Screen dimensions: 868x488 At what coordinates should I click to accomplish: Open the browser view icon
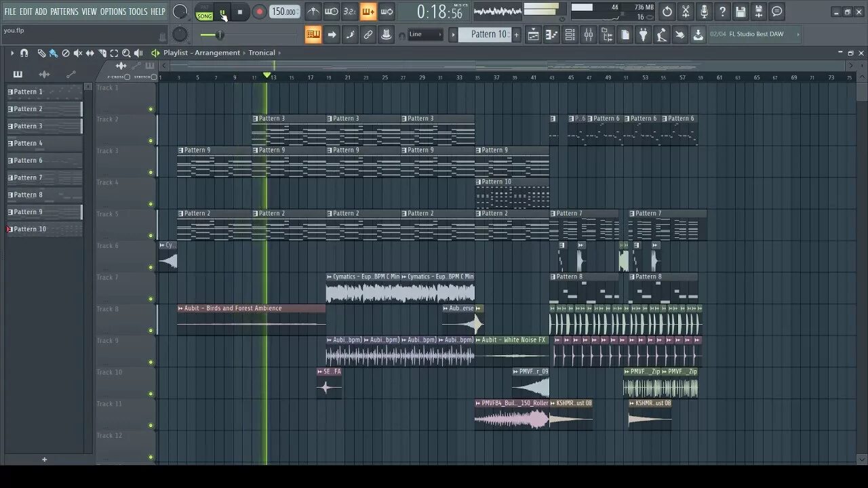point(607,35)
